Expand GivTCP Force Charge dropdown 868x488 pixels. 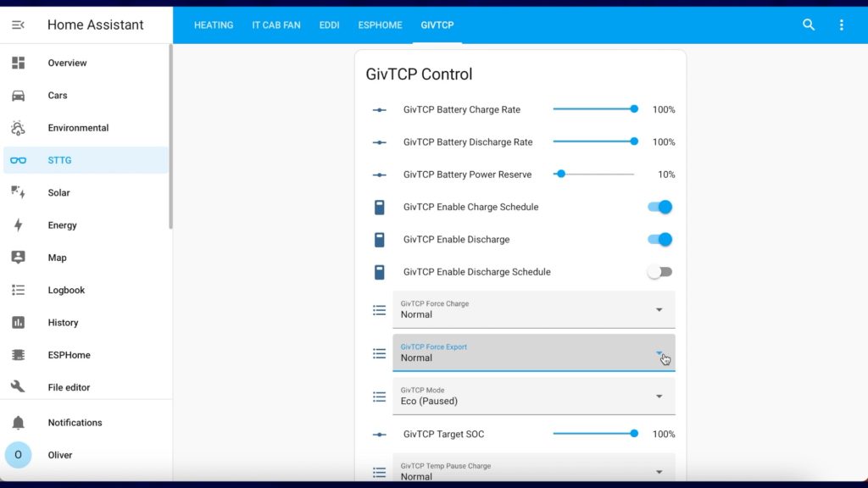[534, 310]
